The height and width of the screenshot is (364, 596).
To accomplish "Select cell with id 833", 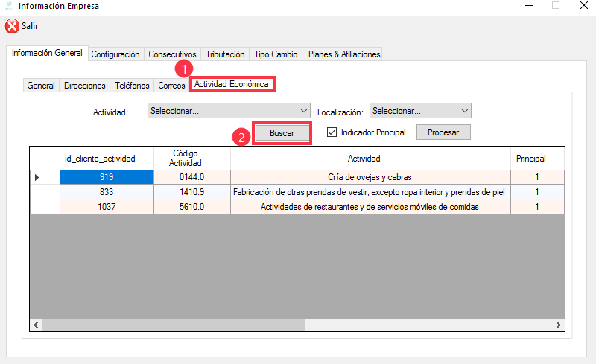I will point(107,192).
